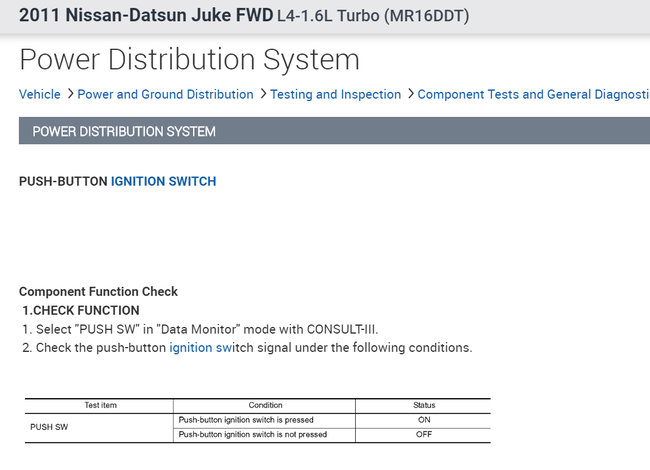
Task: Click the Condition column header
Action: coord(265,405)
